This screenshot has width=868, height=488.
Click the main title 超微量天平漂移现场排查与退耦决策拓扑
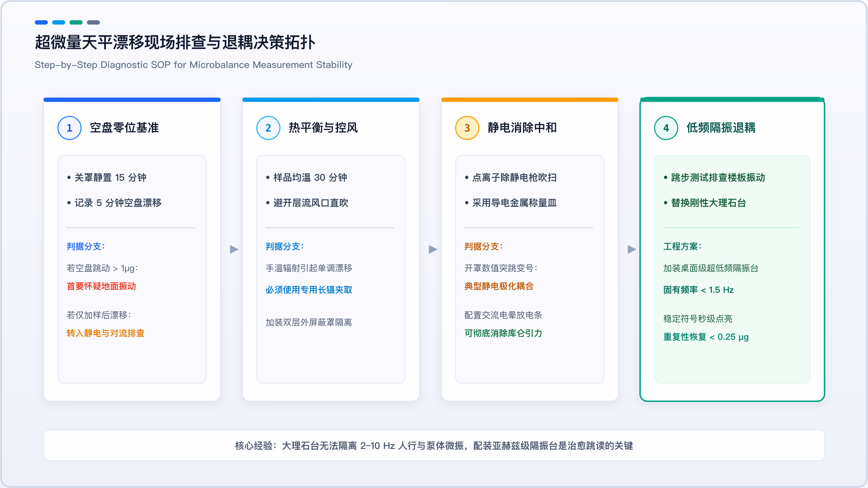175,43
